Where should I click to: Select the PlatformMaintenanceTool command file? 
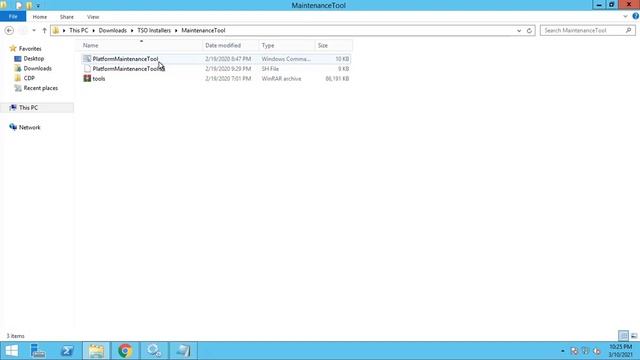216,59
